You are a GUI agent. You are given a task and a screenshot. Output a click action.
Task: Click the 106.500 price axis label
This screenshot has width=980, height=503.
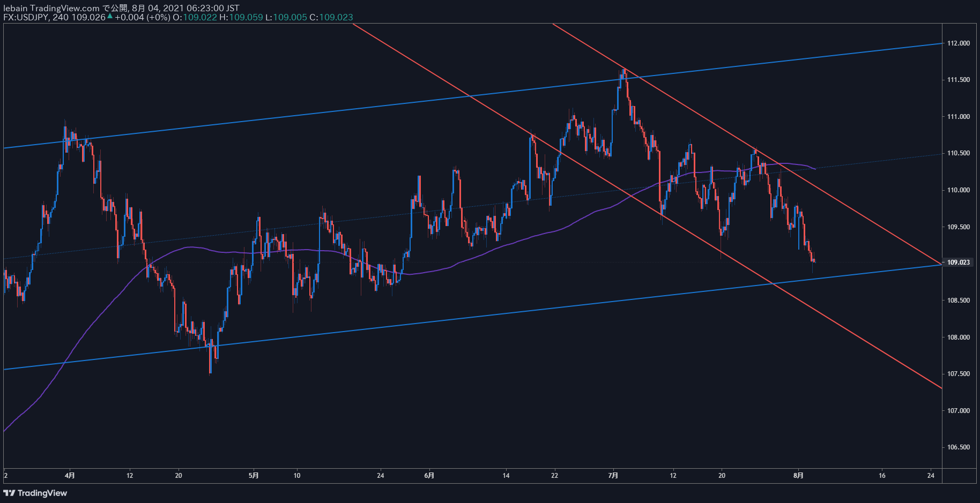[x=959, y=447]
